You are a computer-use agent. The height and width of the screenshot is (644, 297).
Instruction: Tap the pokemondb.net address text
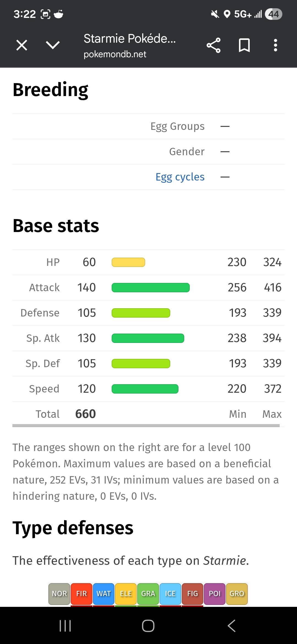[x=115, y=54]
